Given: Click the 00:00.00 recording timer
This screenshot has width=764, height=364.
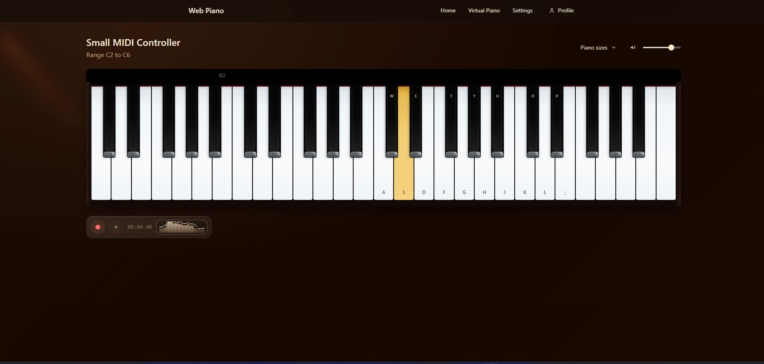Looking at the screenshot, I should coord(139,227).
